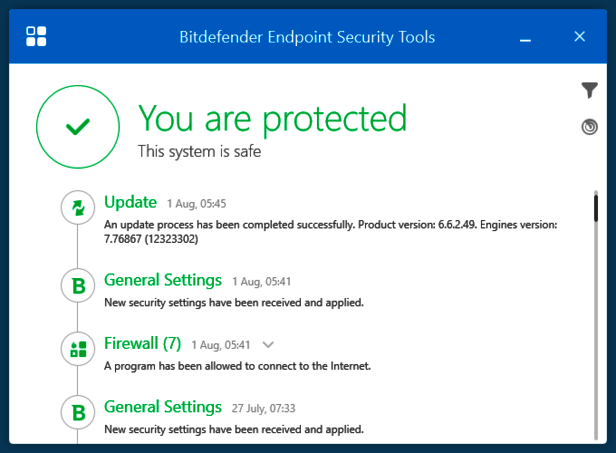Image resolution: width=616 pixels, height=453 pixels.
Task: Minimize the Bitdefender window
Action: (525, 37)
